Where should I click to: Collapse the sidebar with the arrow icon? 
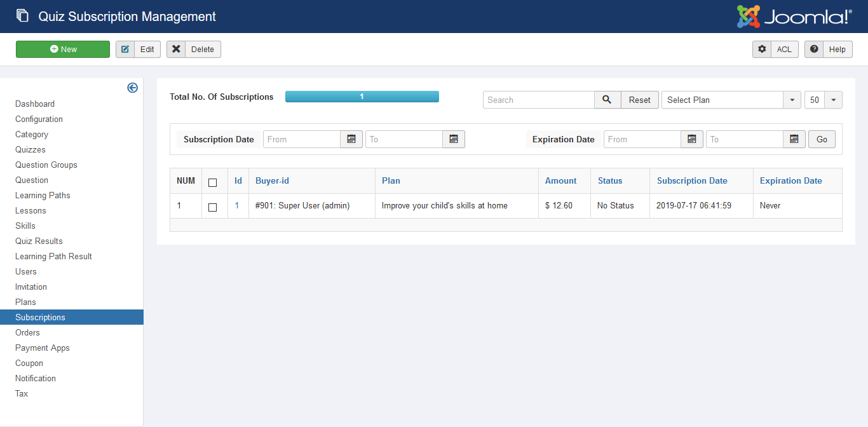[x=132, y=88]
